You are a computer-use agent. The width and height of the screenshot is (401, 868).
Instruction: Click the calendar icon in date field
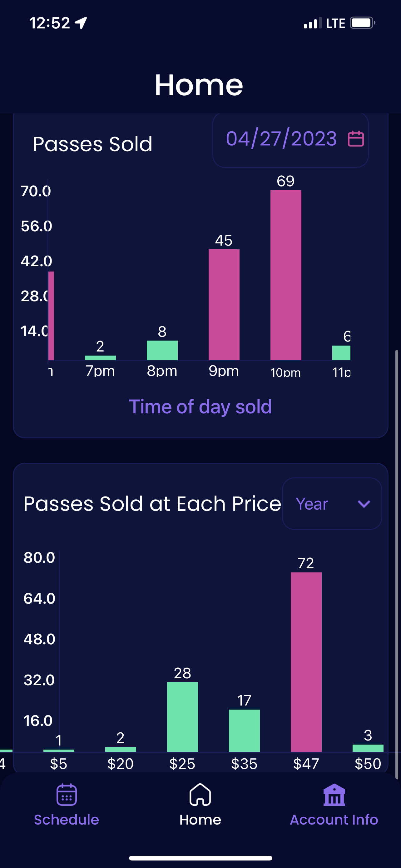coord(355,138)
